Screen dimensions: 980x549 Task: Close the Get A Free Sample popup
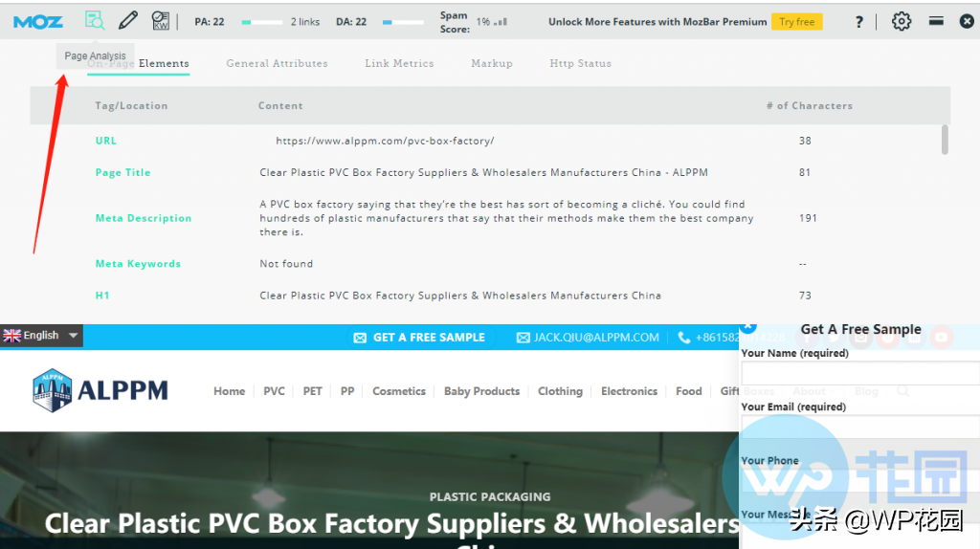tap(748, 327)
